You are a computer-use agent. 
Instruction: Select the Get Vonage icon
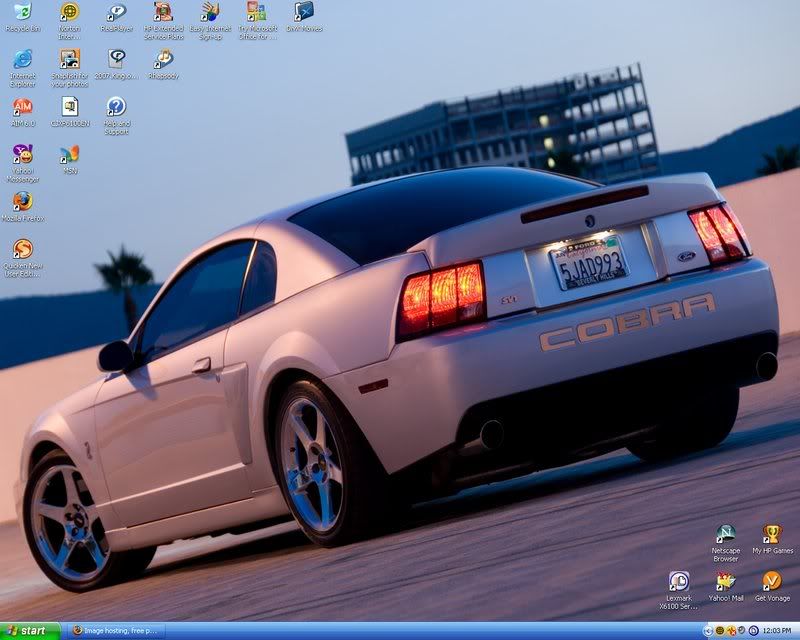point(772,582)
